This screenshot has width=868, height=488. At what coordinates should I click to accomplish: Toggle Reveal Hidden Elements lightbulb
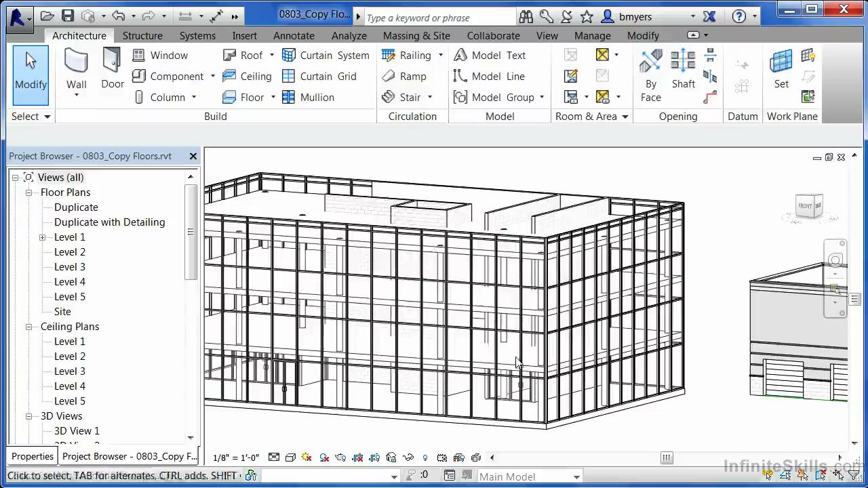tap(425, 457)
